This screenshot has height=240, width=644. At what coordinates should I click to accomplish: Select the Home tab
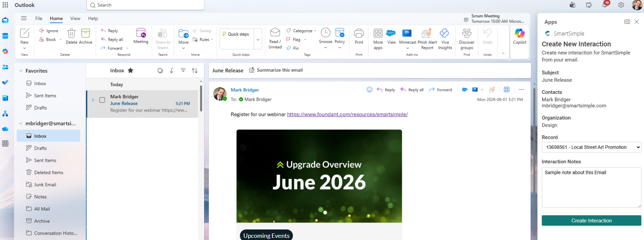[56, 19]
